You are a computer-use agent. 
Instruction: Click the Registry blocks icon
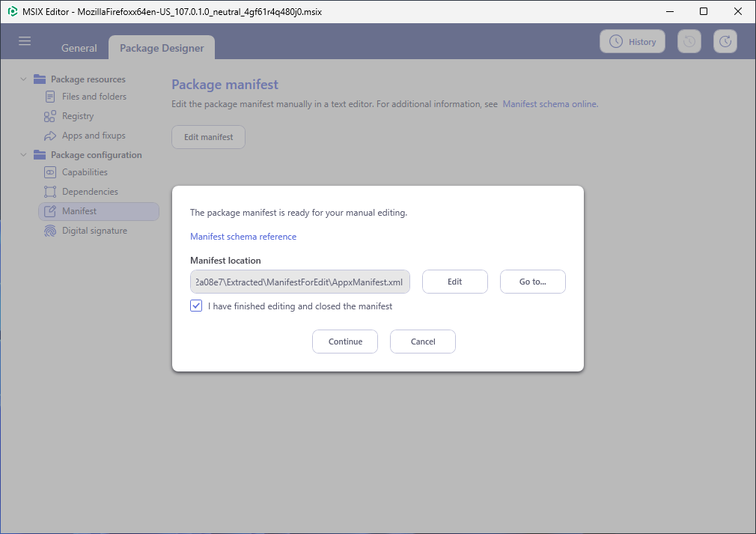pos(49,116)
